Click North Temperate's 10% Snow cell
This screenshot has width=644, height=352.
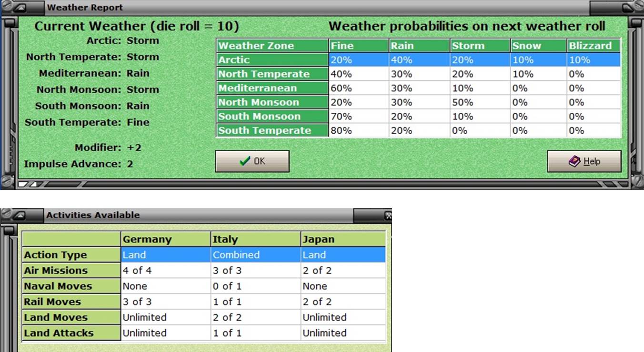(538, 74)
